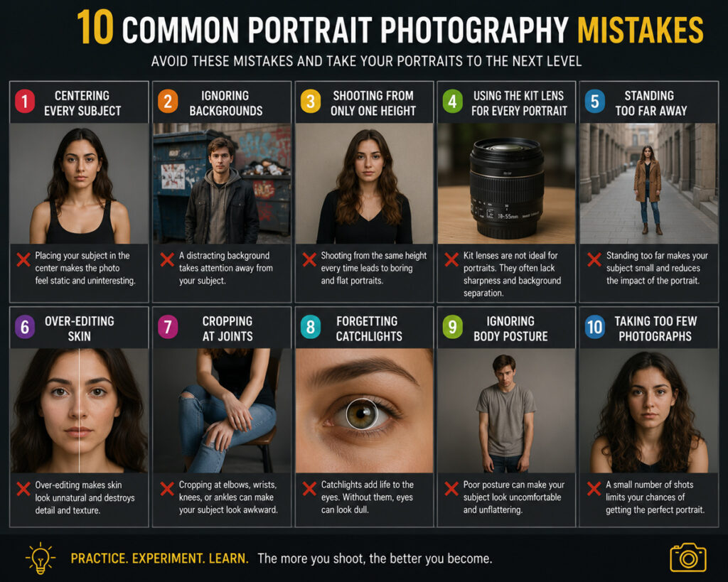728x582 pixels.
Task: Click the red X beside 'Catchlights add life'
Action: [x=309, y=489]
